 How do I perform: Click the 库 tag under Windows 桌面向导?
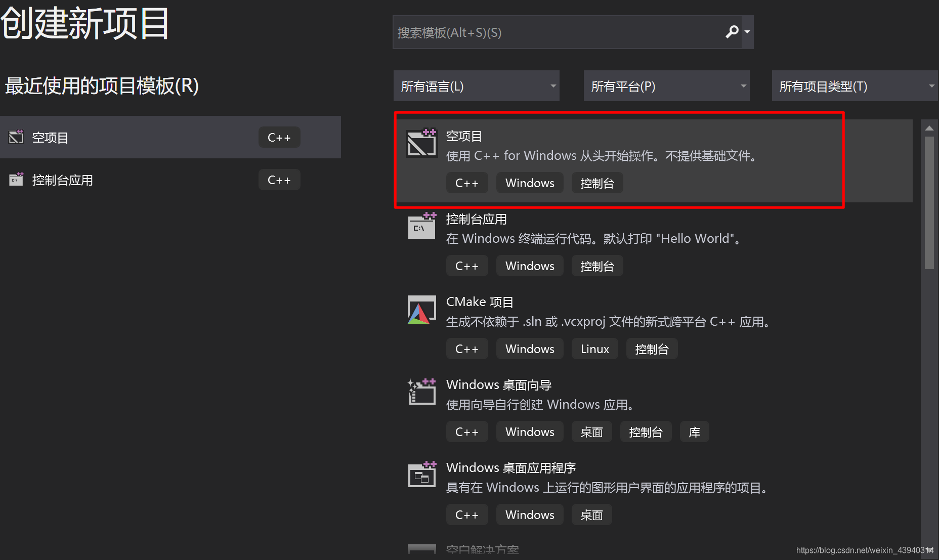coord(695,432)
